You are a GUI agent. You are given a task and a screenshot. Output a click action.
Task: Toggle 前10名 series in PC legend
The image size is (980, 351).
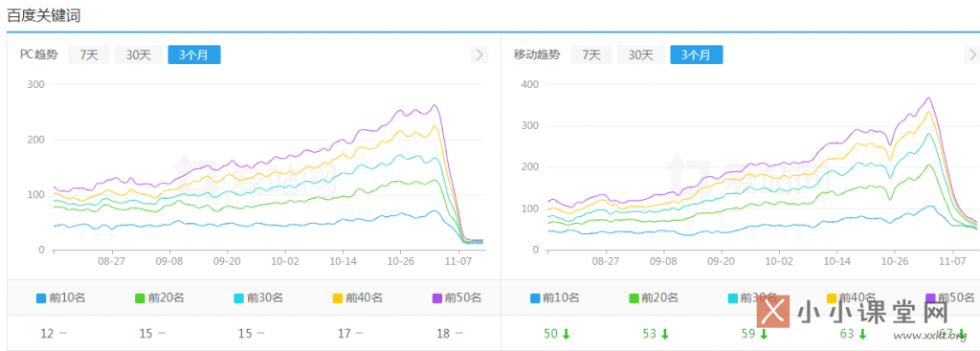click(x=60, y=297)
